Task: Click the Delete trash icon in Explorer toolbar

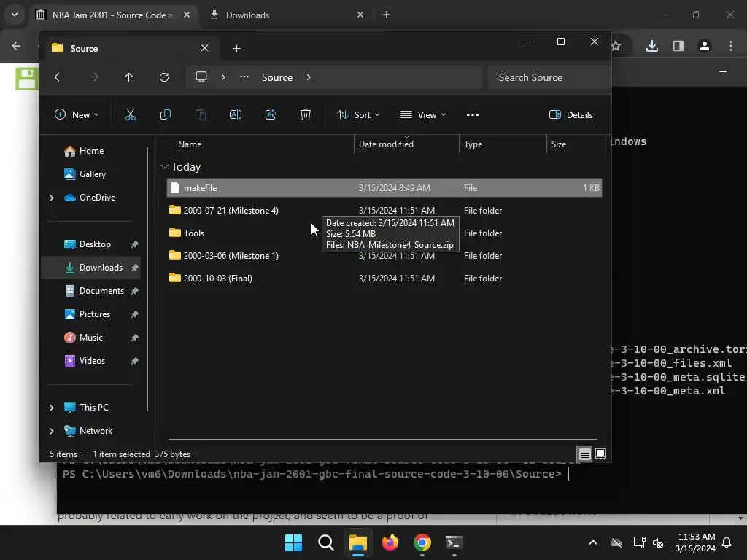Action: tap(306, 114)
